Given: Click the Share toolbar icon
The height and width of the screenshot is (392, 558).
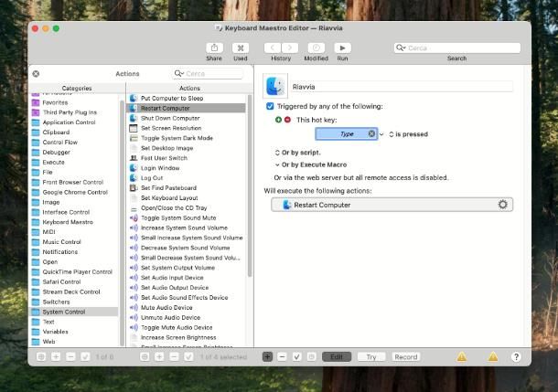Looking at the screenshot, I should coord(214,48).
